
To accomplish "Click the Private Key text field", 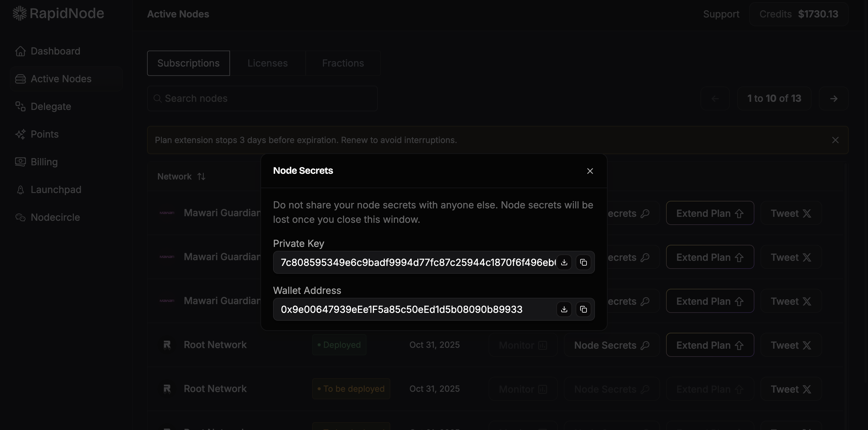I will (x=417, y=262).
